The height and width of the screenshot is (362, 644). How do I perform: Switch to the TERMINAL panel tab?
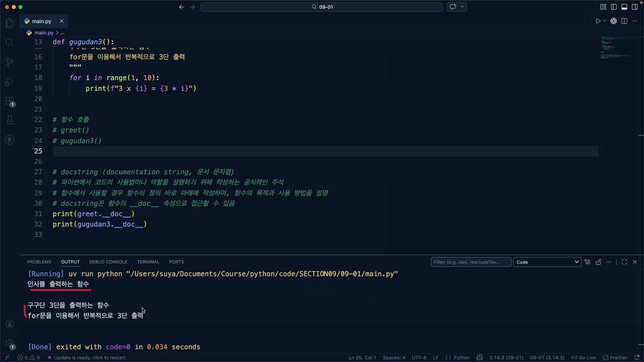point(148,262)
